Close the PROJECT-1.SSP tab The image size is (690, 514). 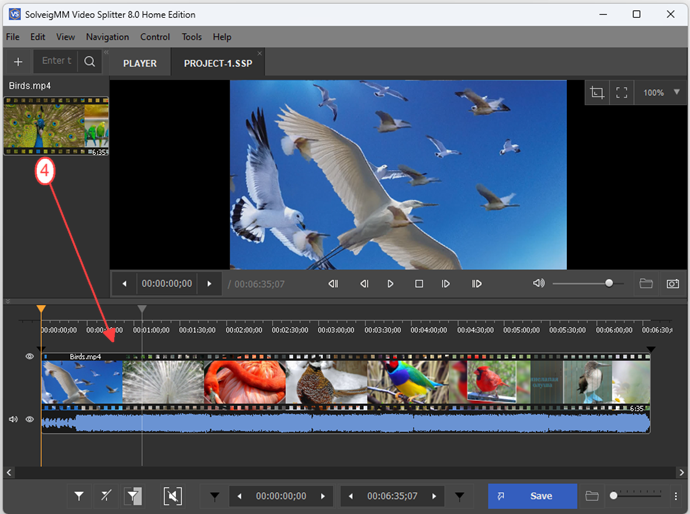(x=260, y=53)
